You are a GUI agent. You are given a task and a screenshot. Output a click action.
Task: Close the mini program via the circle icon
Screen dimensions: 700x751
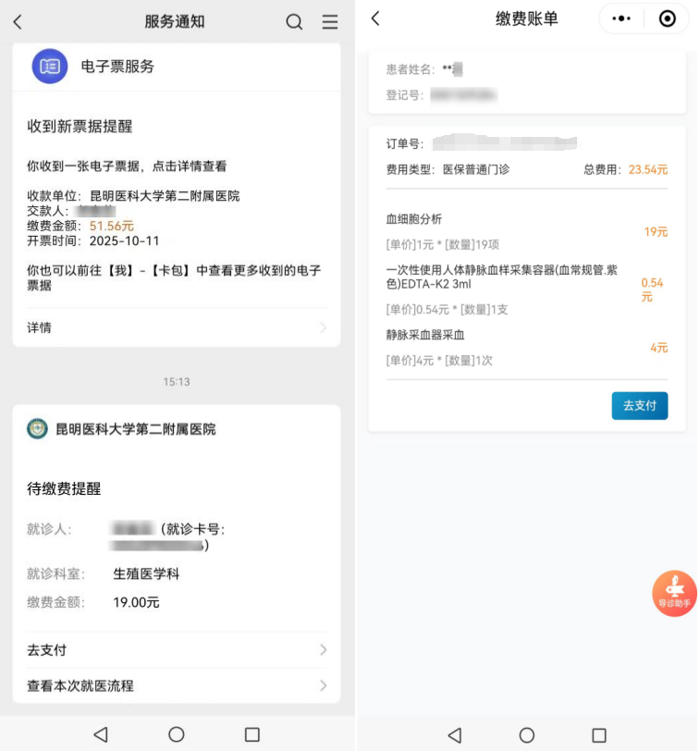click(667, 18)
